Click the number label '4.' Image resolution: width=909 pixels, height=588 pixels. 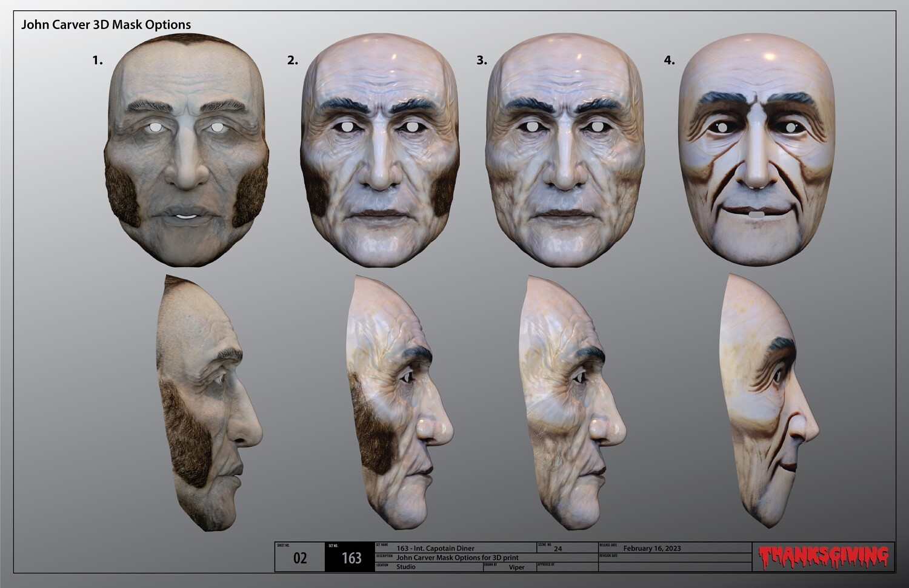[669, 60]
